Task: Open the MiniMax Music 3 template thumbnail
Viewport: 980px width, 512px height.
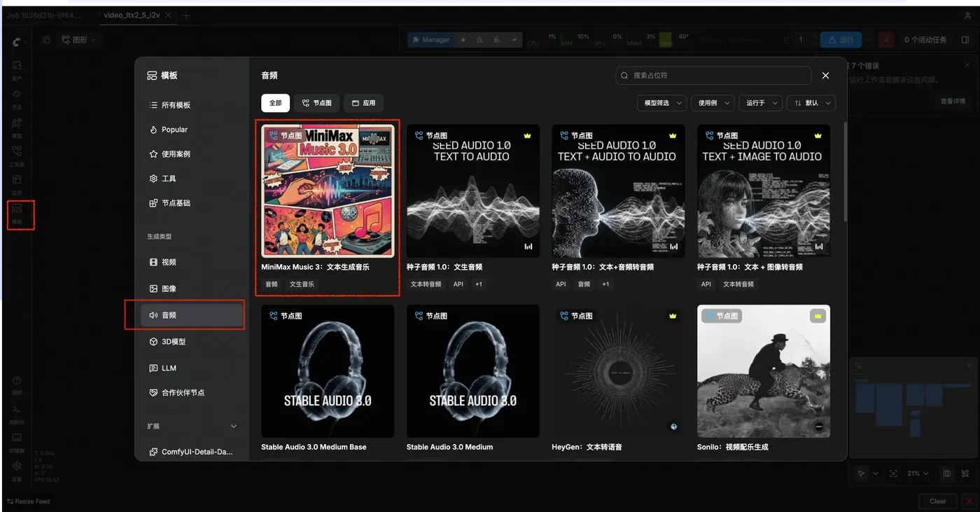Action: pos(328,191)
